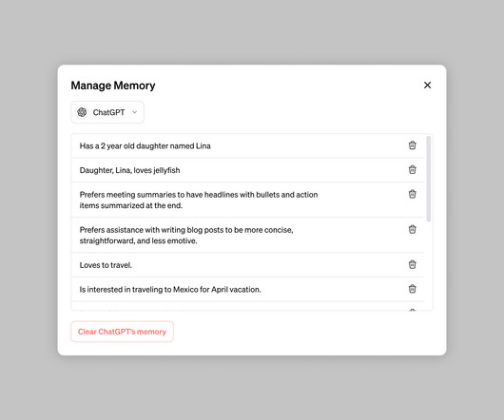The image size is (504, 420).
Task: Click the ChatGPT label in the selector
Action: 108,112
